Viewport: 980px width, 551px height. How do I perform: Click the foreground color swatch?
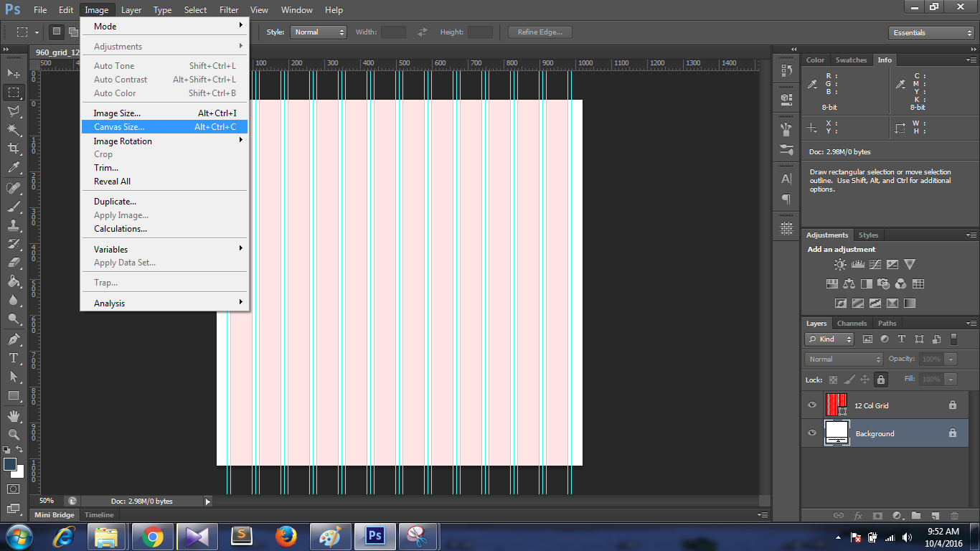coord(9,463)
